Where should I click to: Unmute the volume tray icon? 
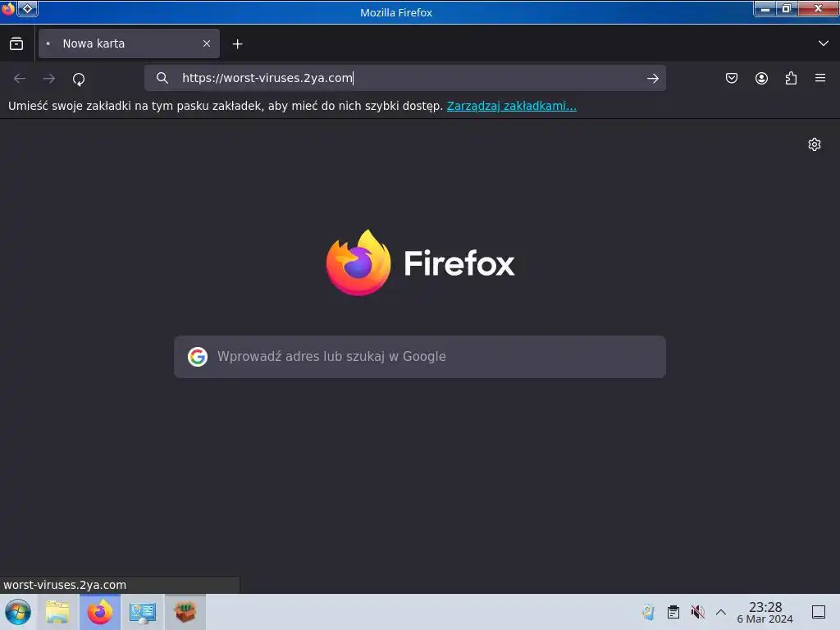(x=697, y=612)
